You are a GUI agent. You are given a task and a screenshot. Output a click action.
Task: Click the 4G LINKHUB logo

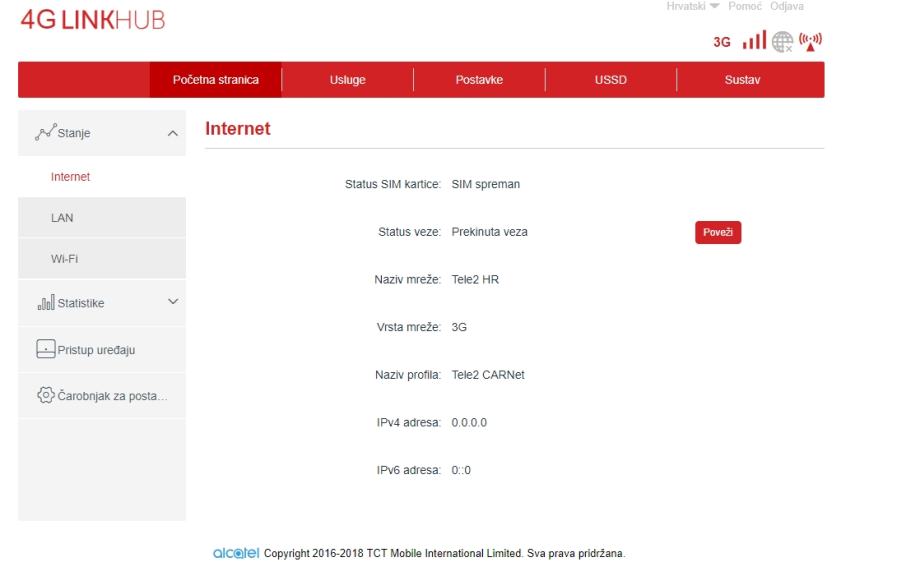(93, 20)
